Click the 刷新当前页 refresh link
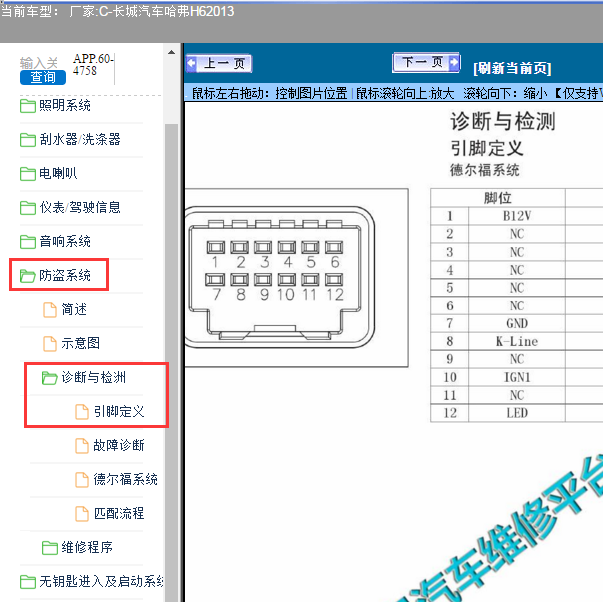Screen dimensions: 603x602 click(x=512, y=68)
